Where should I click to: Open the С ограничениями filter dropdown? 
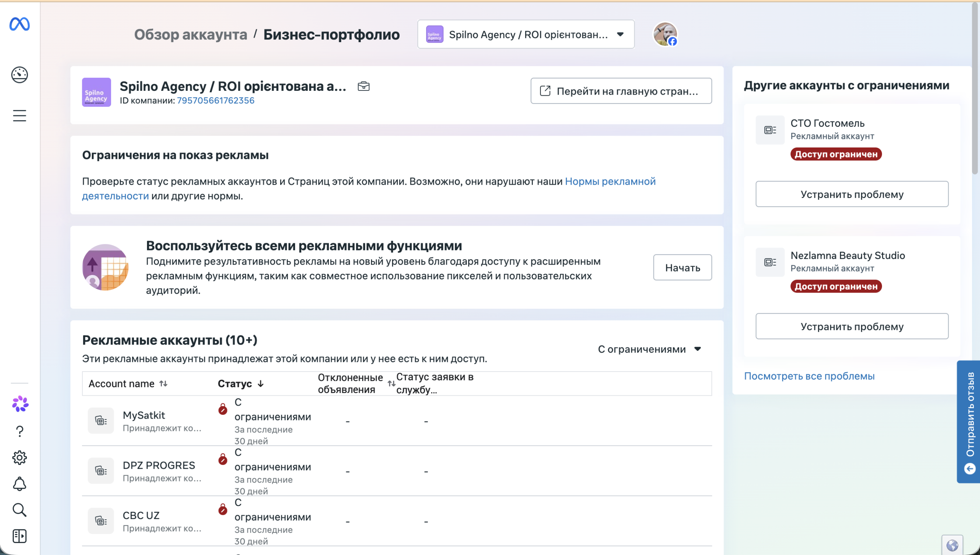[650, 349]
